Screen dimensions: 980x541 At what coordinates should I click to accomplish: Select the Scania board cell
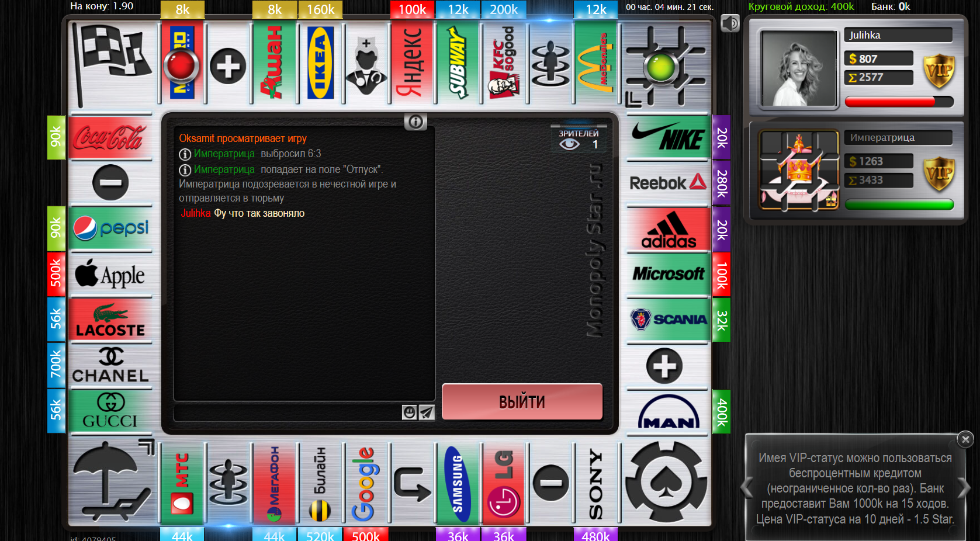click(x=669, y=320)
